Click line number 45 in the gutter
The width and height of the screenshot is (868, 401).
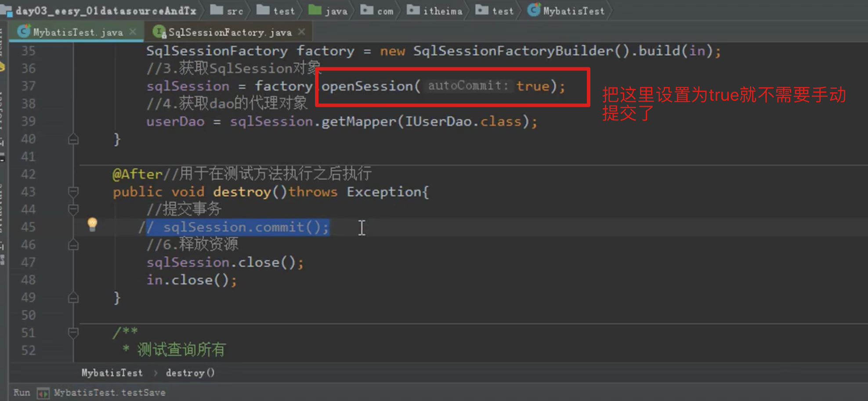[x=28, y=227]
